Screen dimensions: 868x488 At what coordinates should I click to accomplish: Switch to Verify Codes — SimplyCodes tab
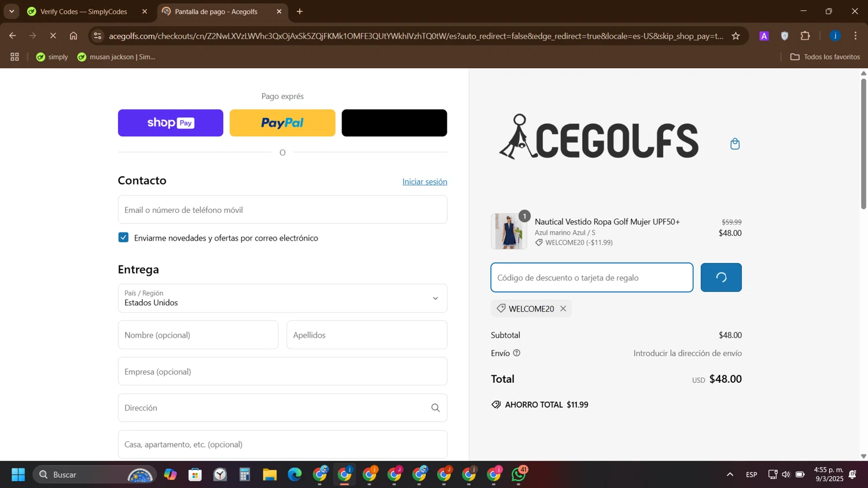89,12
